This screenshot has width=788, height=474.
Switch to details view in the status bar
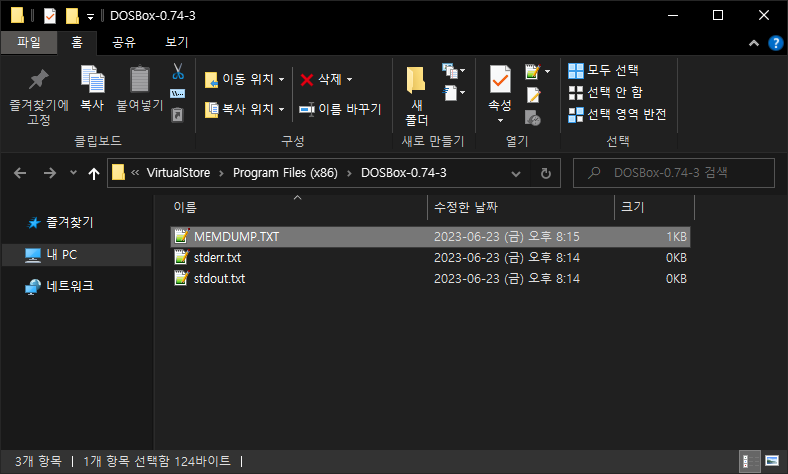(x=749, y=461)
